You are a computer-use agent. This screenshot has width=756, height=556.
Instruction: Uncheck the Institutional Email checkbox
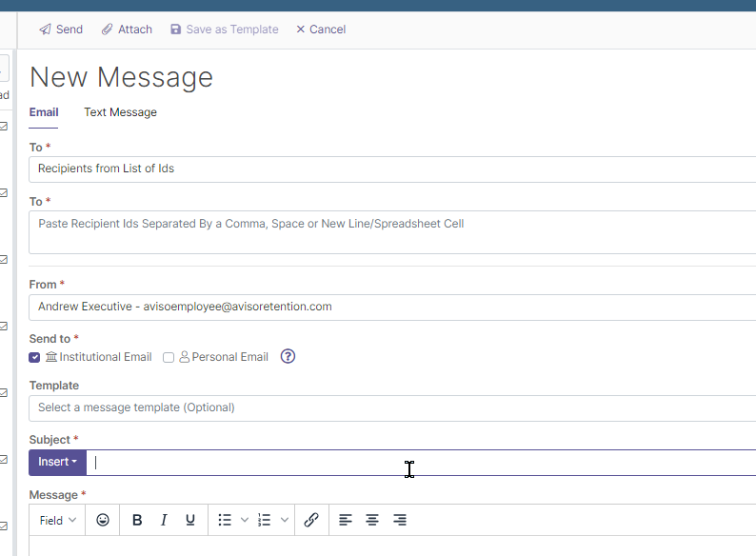[34, 357]
